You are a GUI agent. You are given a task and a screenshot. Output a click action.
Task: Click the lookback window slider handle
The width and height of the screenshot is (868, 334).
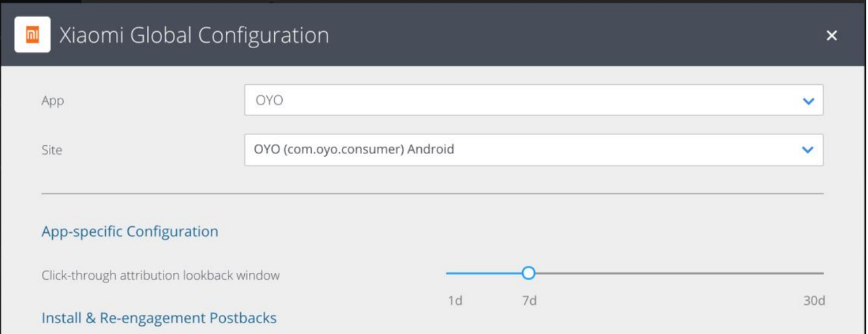click(528, 273)
